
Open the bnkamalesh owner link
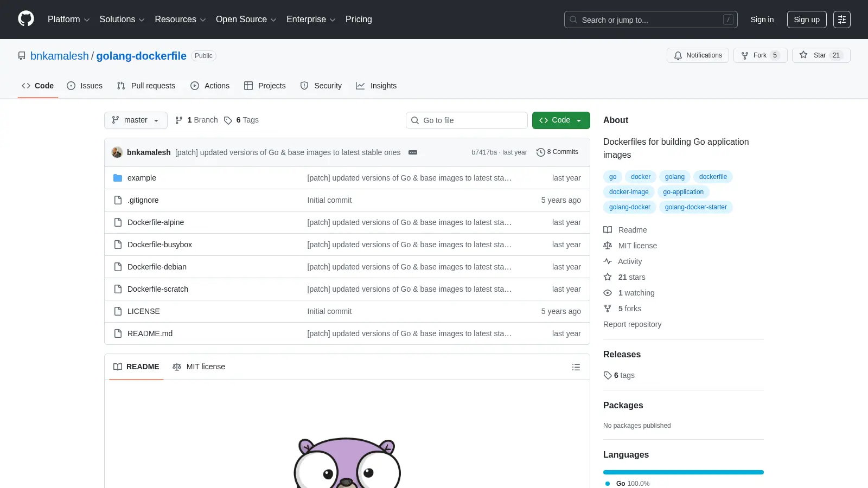[60, 56]
